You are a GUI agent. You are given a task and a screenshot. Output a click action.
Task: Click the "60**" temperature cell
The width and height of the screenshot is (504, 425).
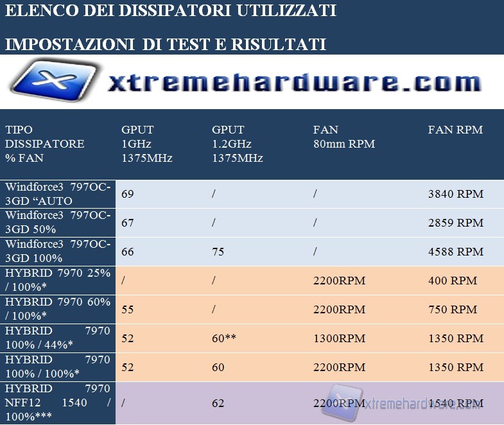(223, 338)
